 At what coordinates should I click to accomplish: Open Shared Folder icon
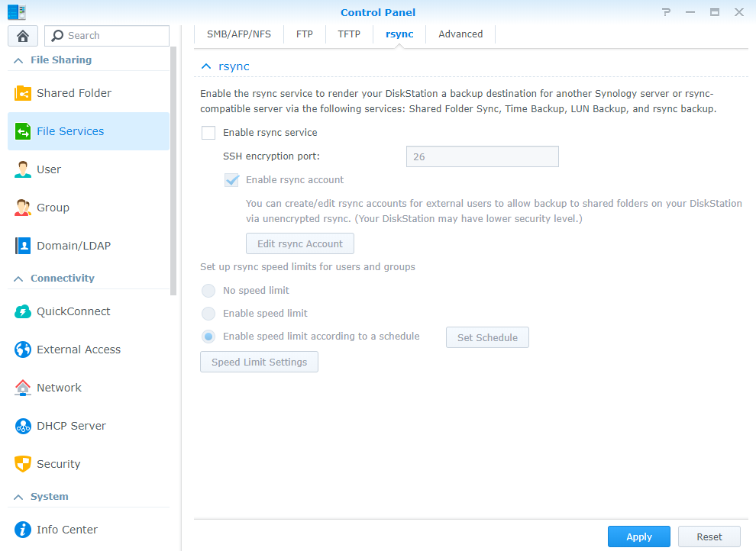point(23,93)
